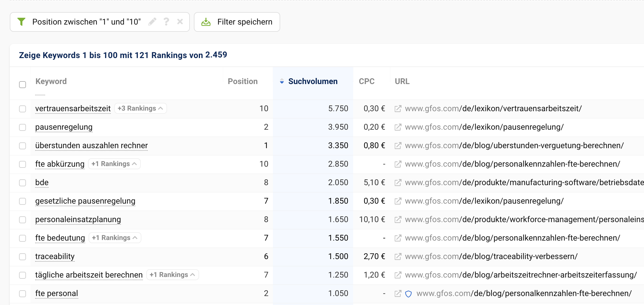The width and height of the screenshot is (644, 305).
Task: Sort table by Keyword column header
Action: tap(51, 81)
